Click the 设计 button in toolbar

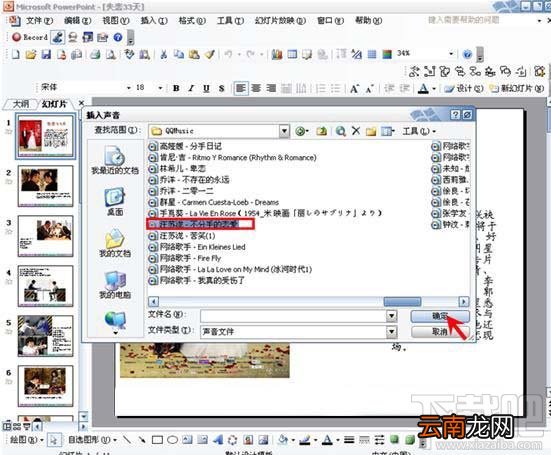click(x=464, y=88)
